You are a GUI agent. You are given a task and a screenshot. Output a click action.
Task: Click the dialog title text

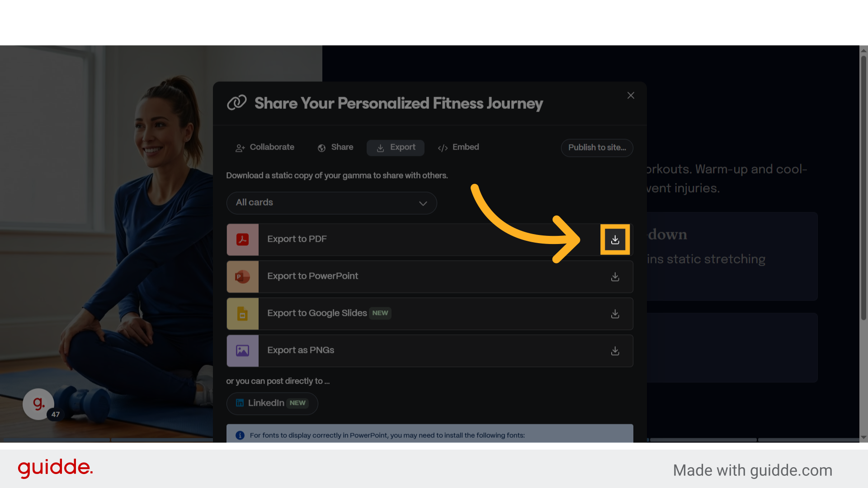pos(399,103)
